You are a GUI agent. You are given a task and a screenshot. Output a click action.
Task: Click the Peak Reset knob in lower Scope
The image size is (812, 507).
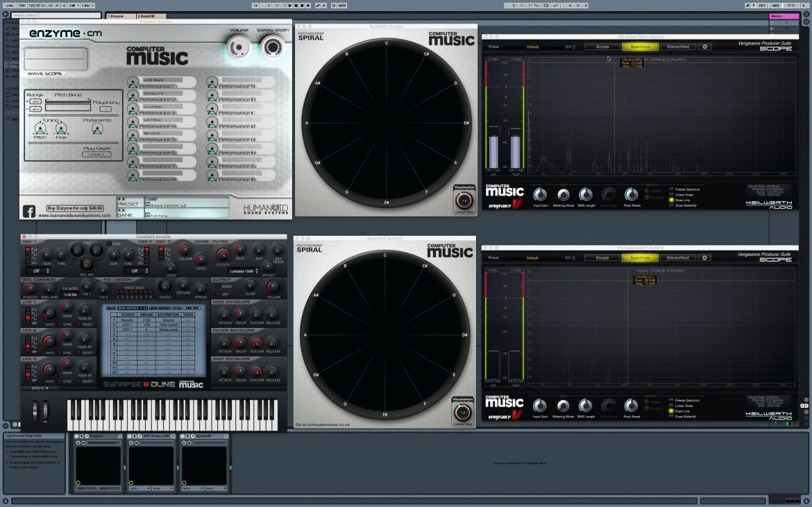coord(632,406)
